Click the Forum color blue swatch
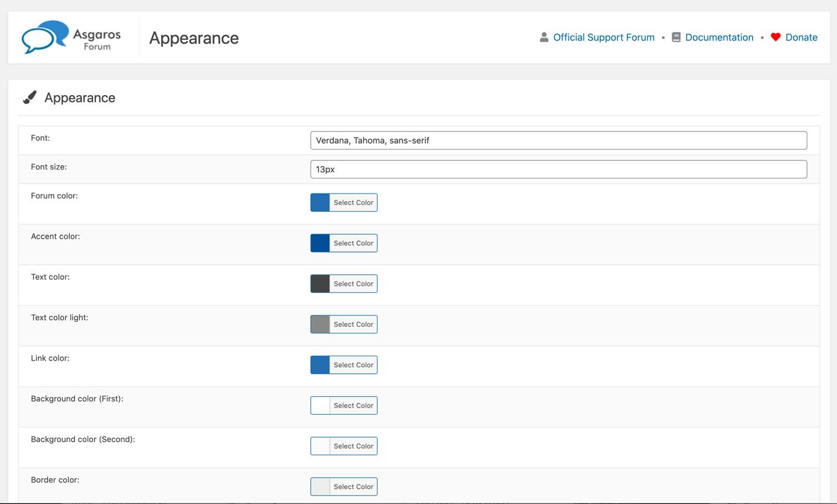The image size is (837, 504). (320, 203)
